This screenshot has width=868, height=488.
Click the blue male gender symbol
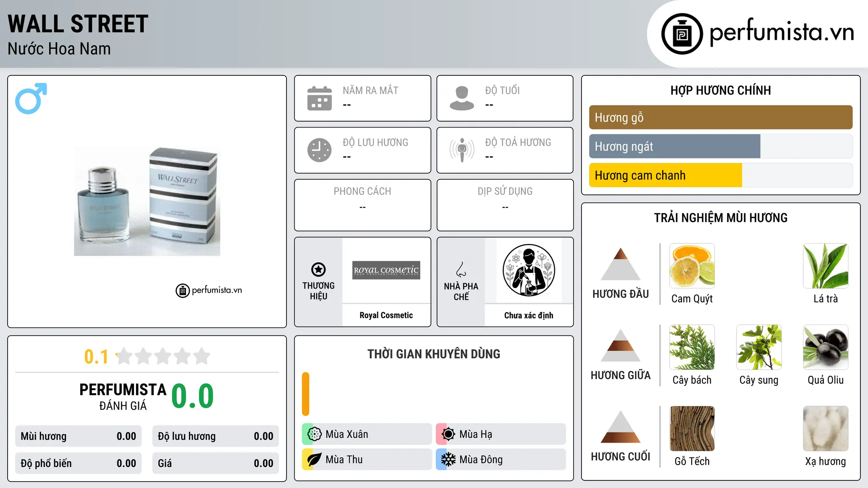pos(31,98)
